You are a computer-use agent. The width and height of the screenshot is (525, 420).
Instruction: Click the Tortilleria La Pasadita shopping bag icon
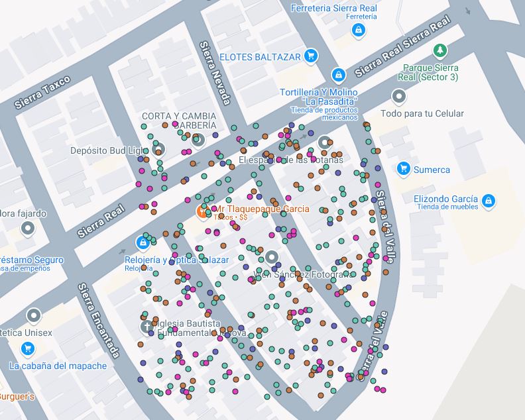[338, 74]
